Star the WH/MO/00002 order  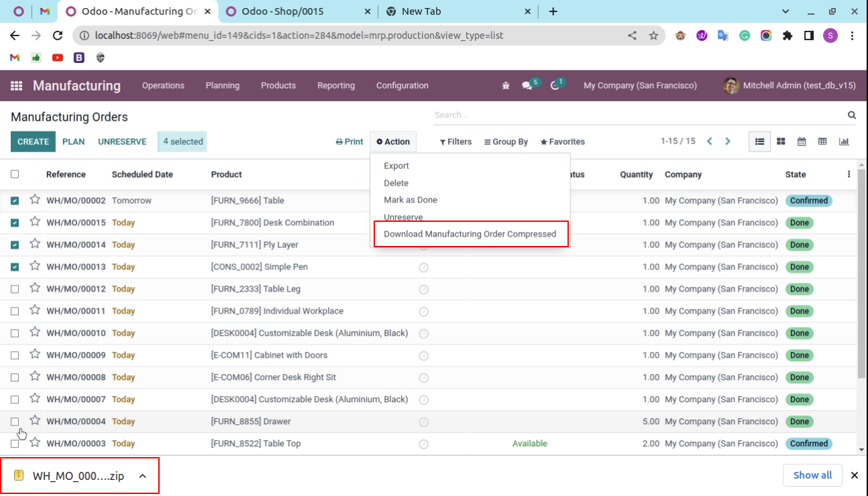(35, 200)
